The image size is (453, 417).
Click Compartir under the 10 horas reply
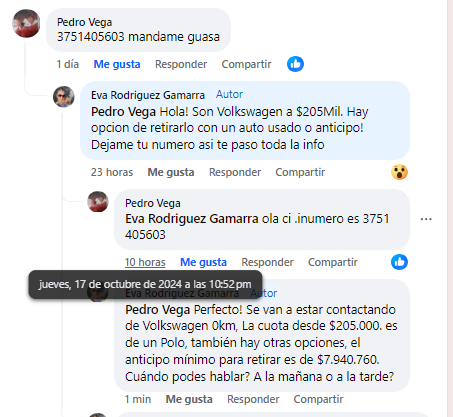click(333, 262)
